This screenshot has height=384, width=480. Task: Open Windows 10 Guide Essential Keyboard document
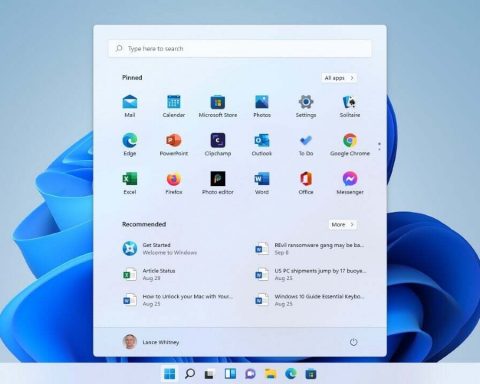(x=309, y=300)
